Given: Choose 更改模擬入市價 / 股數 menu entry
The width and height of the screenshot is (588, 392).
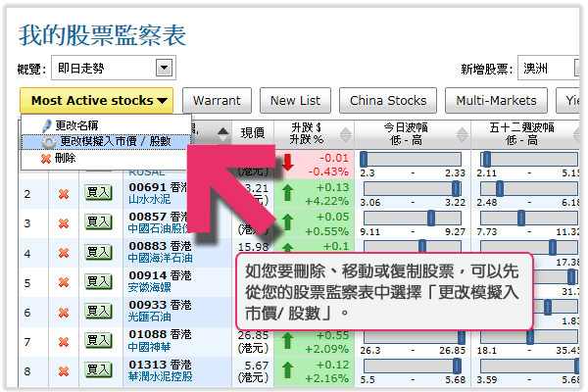Looking at the screenshot, I should click(106, 141).
